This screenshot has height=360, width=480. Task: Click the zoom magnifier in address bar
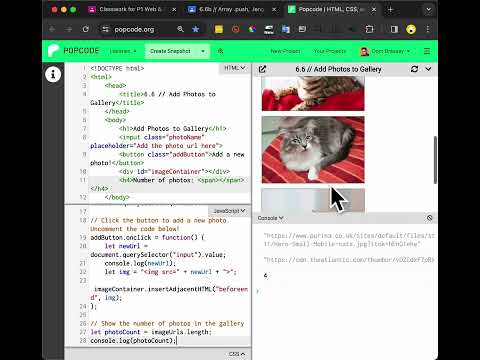pos(180,29)
